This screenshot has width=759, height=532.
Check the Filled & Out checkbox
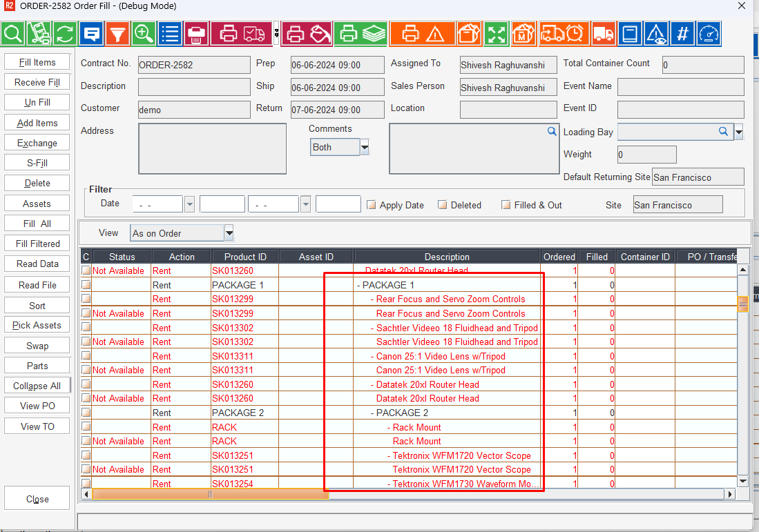tap(506, 205)
